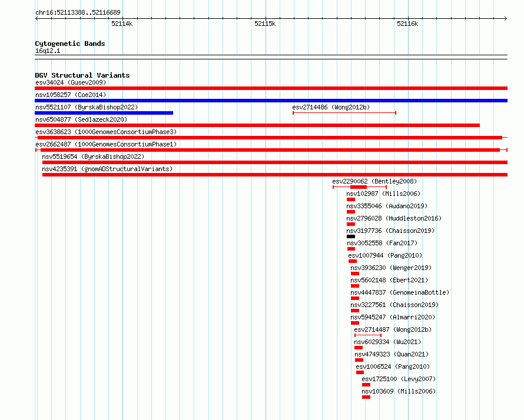Open esv1007944 (Pang2010) label

pyautogui.click(x=385, y=255)
